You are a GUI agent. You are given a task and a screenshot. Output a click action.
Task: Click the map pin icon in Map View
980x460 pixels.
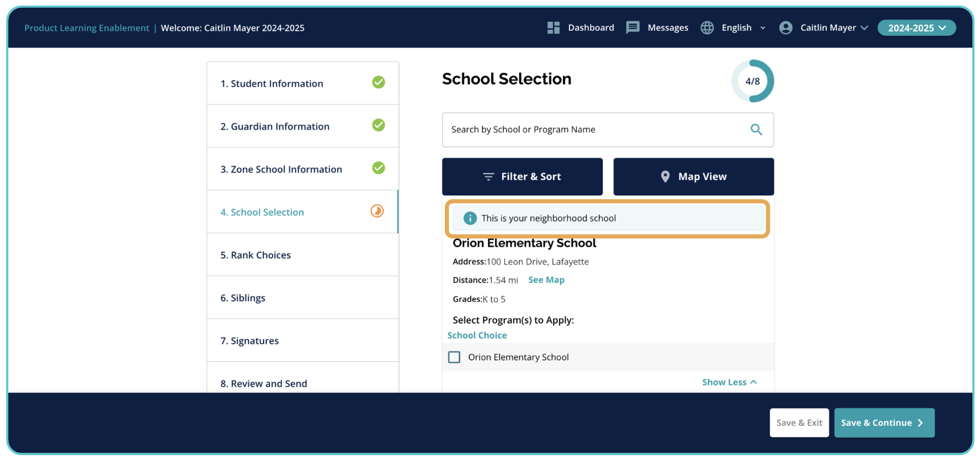665,177
